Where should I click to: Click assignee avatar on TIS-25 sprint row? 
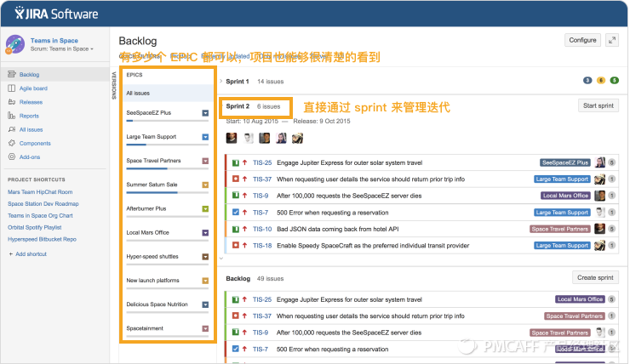pos(600,162)
